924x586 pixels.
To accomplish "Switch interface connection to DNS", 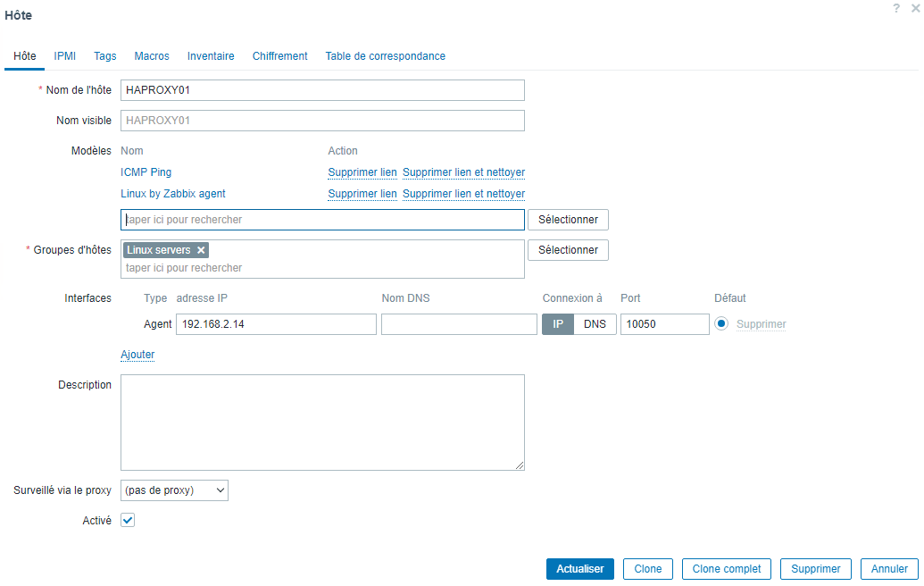I will tap(595, 323).
